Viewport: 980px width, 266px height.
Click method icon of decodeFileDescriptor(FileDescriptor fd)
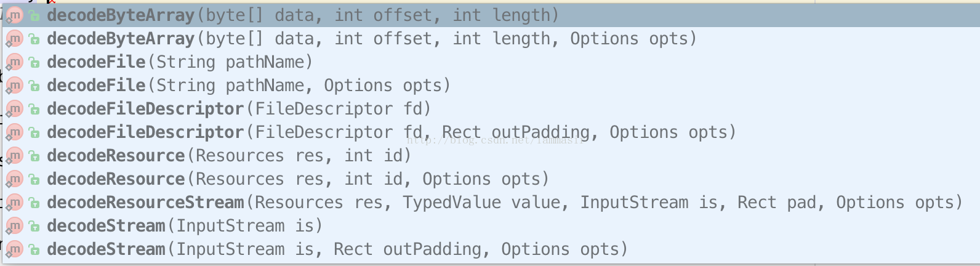pyautogui.click(x=14, y=108)
